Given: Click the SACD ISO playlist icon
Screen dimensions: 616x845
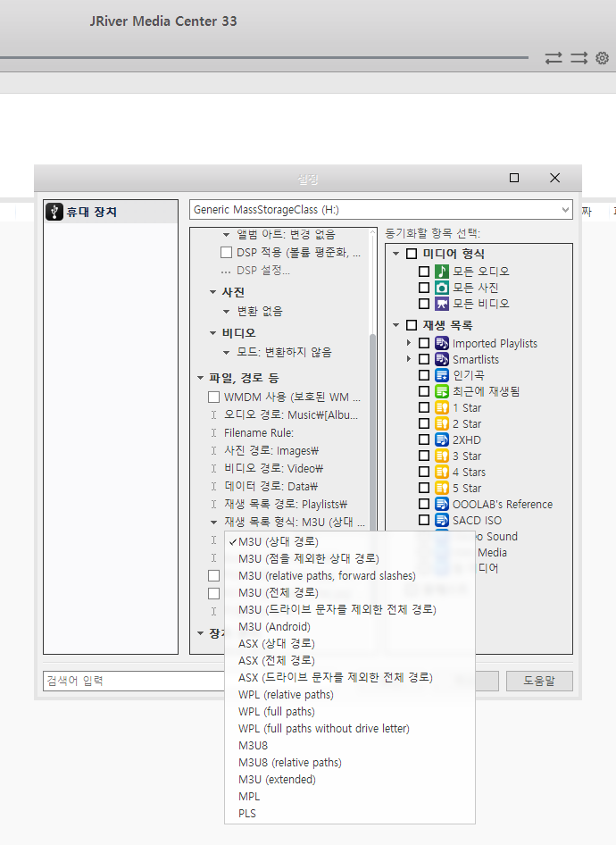Looking at the screenshot, I should click(x=442, y=520).
